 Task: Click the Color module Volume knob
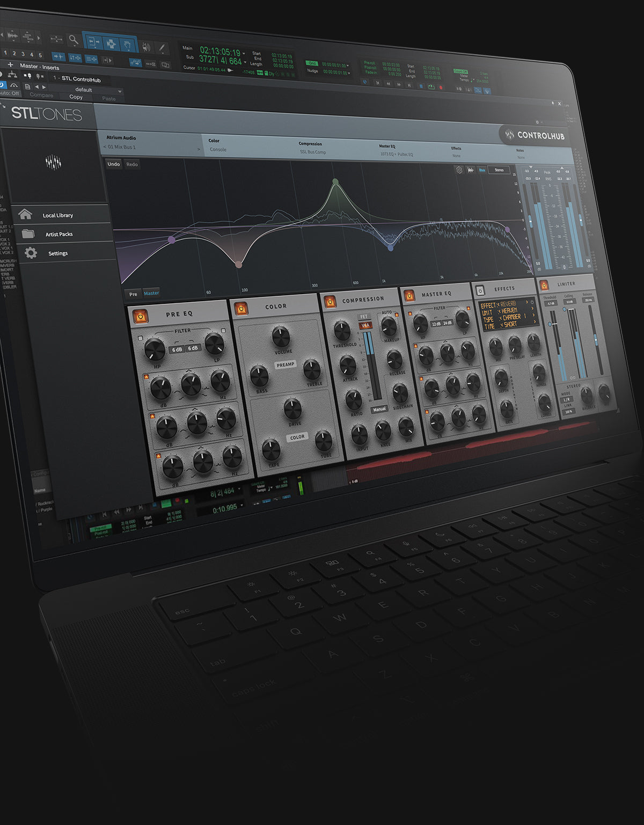(x=281, y=337)
